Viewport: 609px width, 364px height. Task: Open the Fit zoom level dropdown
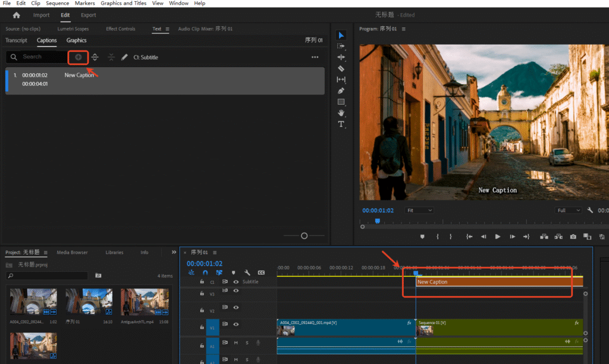419,211
